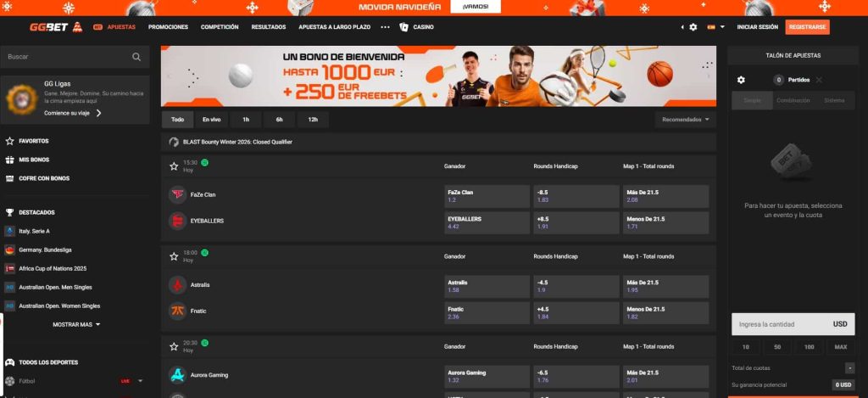Click the Registrarse button
Screen dimensions: 868x398
tap(807, 27)
